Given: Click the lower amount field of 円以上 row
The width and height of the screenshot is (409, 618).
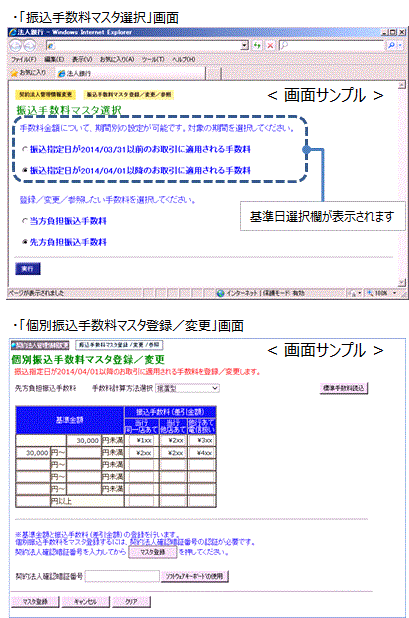Looking at the screenshot, I should point(33,501).
